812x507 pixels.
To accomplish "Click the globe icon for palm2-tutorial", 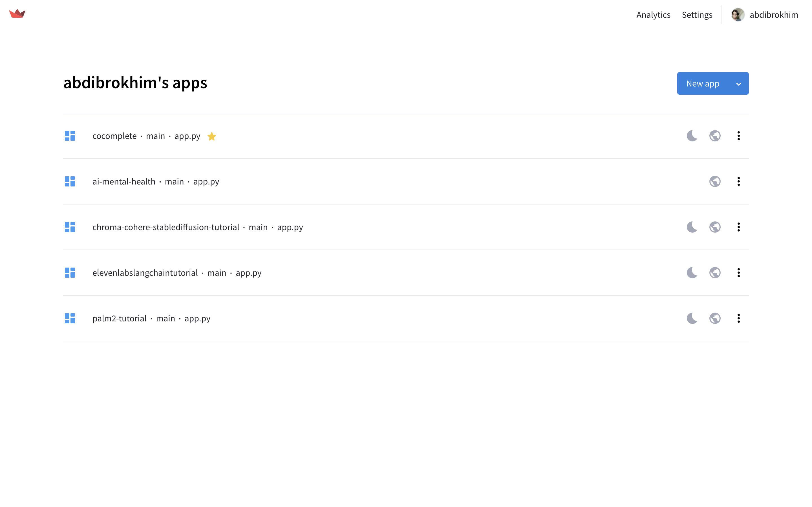I will tap(715, 318).
